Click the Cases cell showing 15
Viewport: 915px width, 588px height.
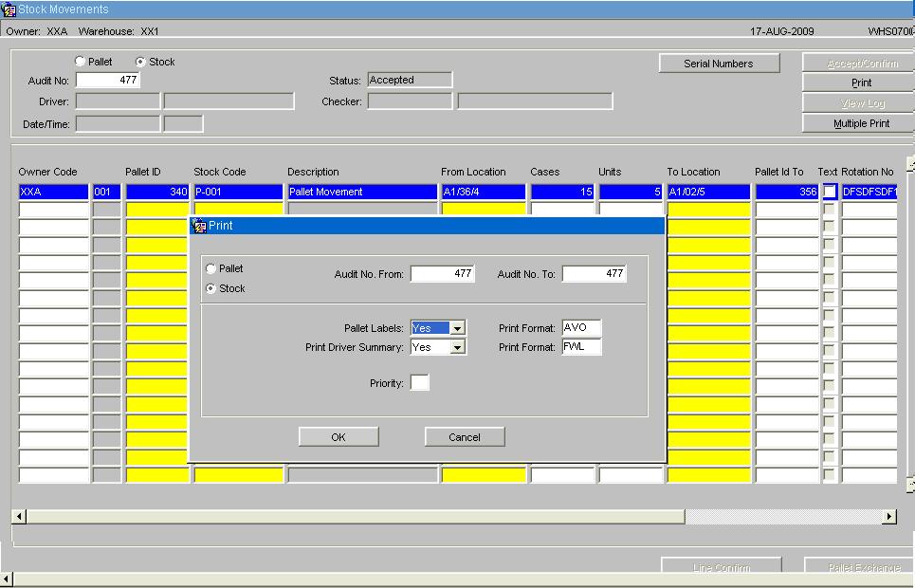pos(562,193)
